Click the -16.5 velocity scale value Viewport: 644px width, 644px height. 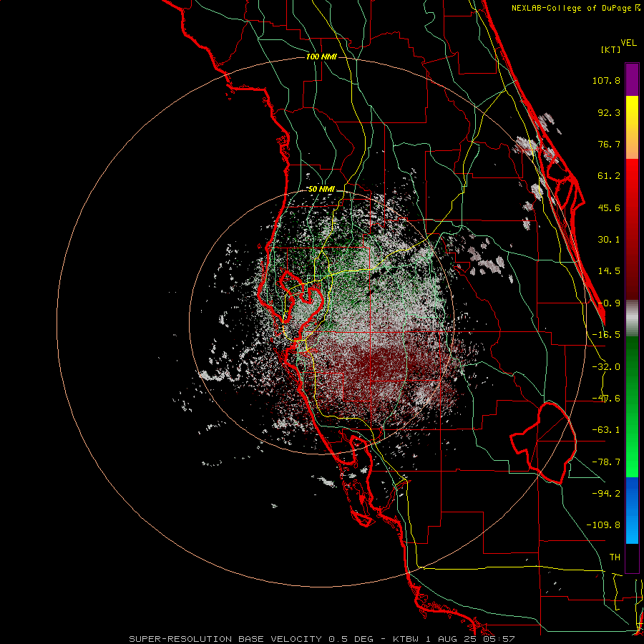pos(606,335)
